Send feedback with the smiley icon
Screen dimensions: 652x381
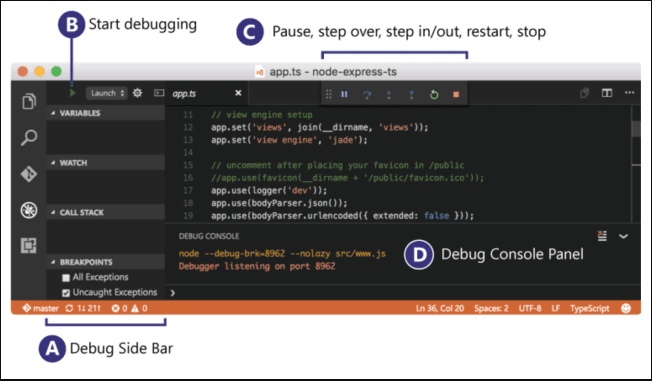(x=625, y=308)
